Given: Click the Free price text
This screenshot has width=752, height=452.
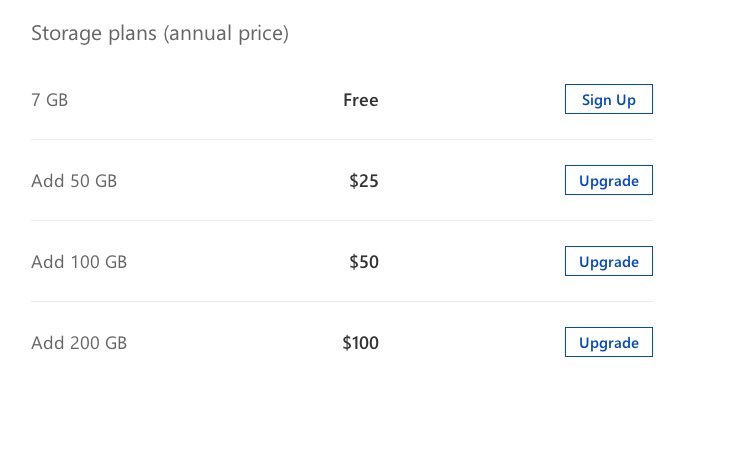Looking at the screenshot, I should 360,100.
